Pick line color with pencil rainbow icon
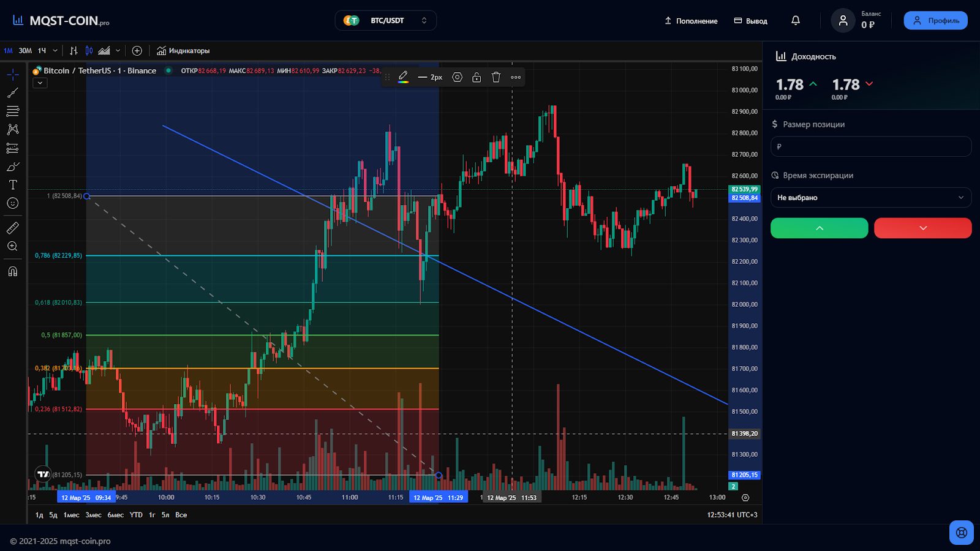The width and height of the screenshot is (980, 551). (403, 77)
